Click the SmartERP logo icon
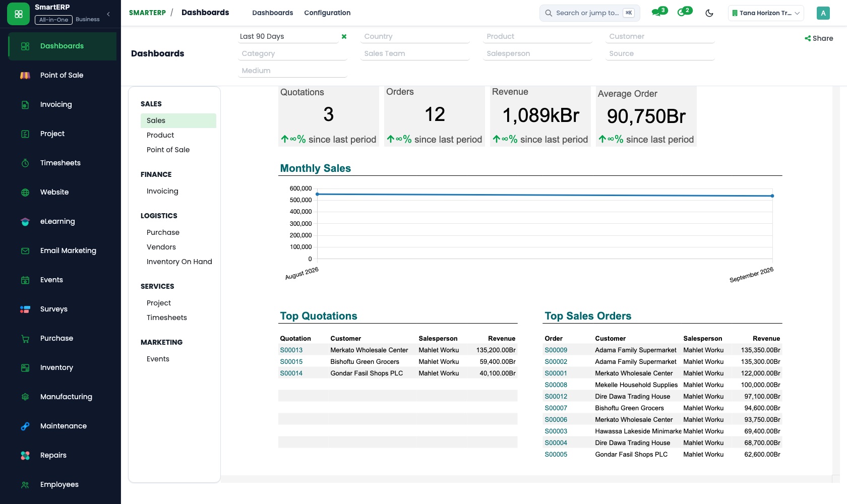 pyautogui.click(x=19, y=14)
